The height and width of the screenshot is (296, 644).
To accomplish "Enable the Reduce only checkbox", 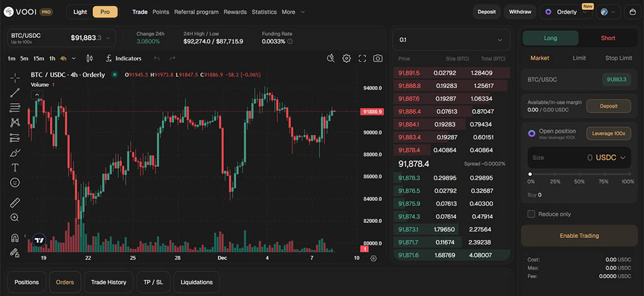I will [x=531, y=214].
